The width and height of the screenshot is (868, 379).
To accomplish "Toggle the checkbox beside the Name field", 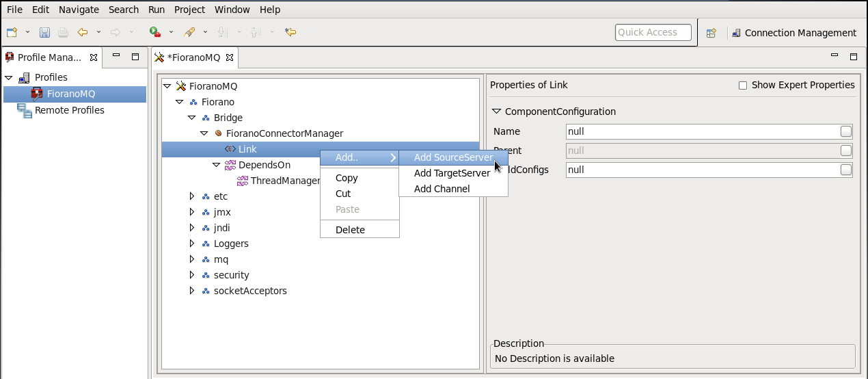I will pos(846,131).
